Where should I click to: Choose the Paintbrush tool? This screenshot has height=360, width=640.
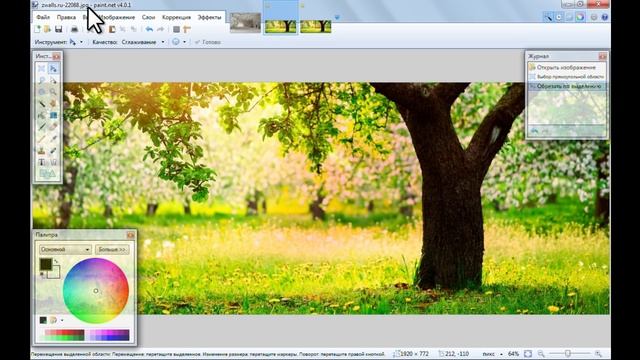click(x=42, y=127)
